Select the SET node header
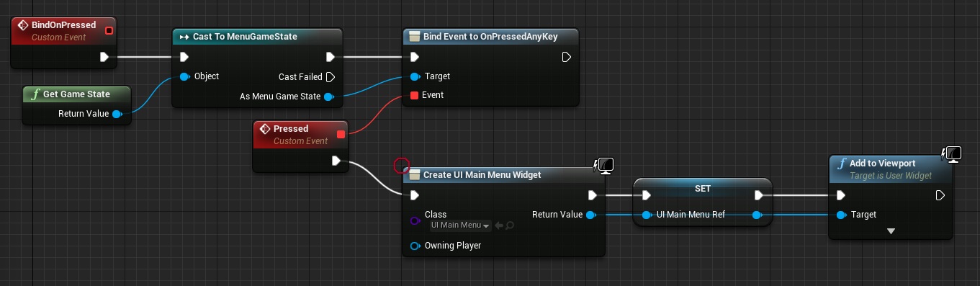The height and width of the screenshot is (286, 980). click(703, 189)
